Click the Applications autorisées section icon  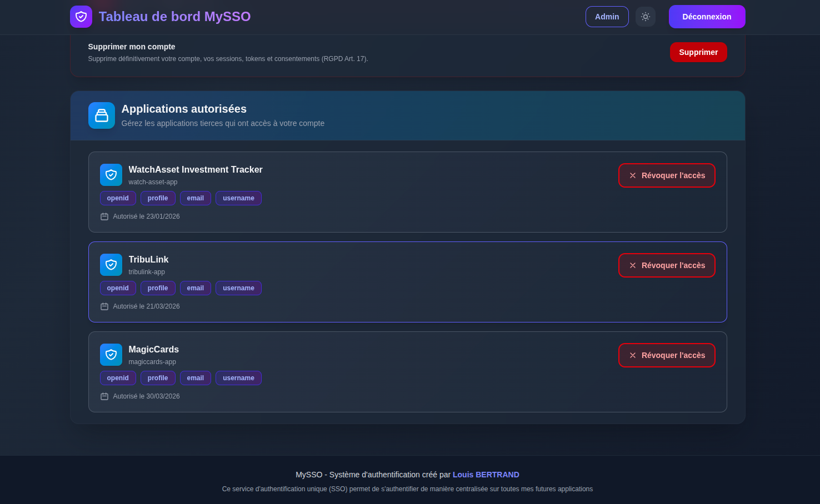pos(102,115)
